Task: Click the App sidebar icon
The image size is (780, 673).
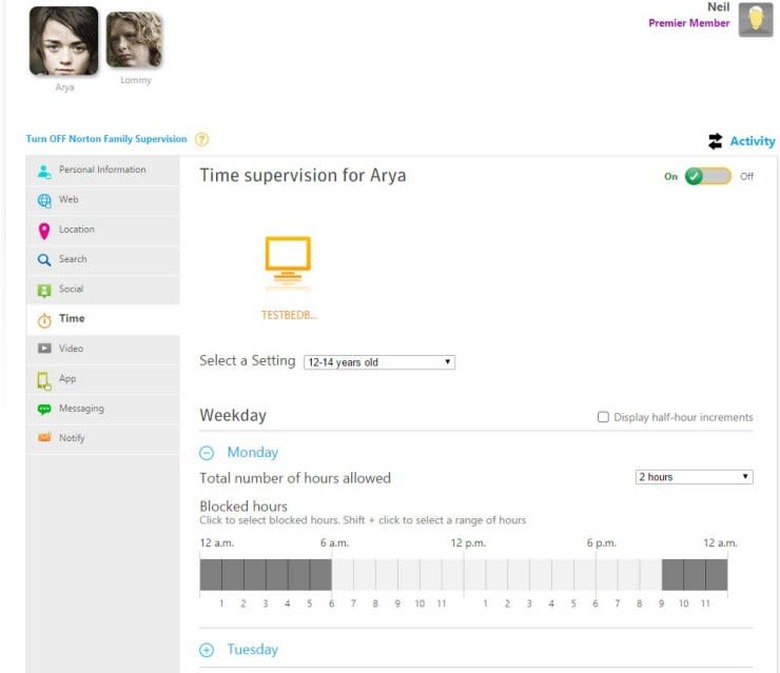Action: pyautogui.click(x=44, y=379)
